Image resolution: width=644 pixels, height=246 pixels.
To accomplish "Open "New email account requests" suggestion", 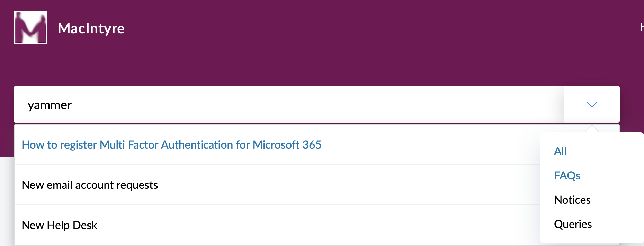I will 90,185.
